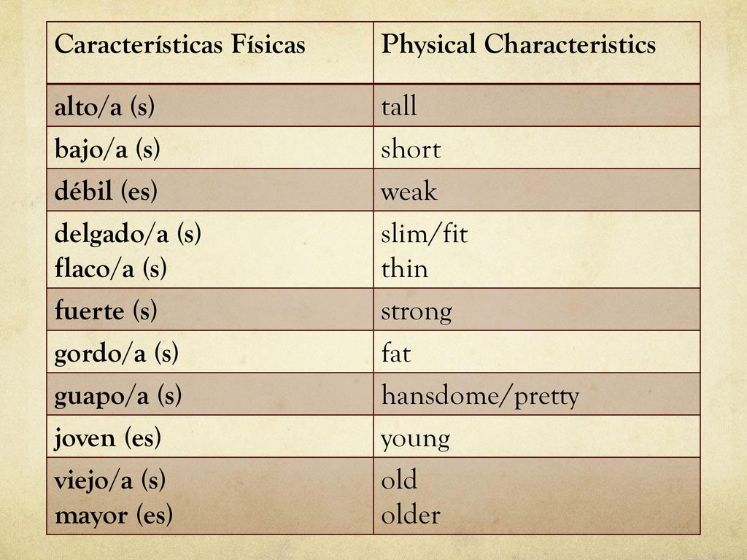Click the 'gordo/a (s)' entry
The height and width of the screenshot is (560, 747).
pyautogui.click(x=116, y=353)
